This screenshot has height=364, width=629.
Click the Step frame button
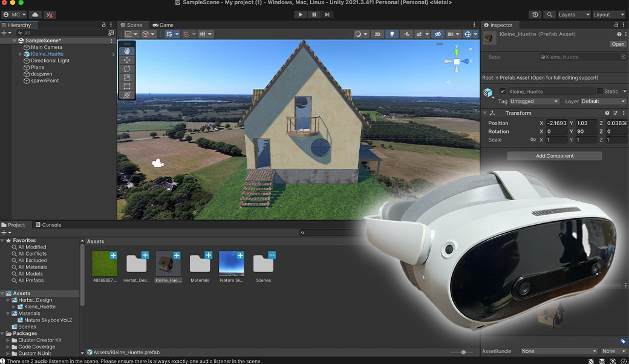pyautogui.click(x=327, y=15)
